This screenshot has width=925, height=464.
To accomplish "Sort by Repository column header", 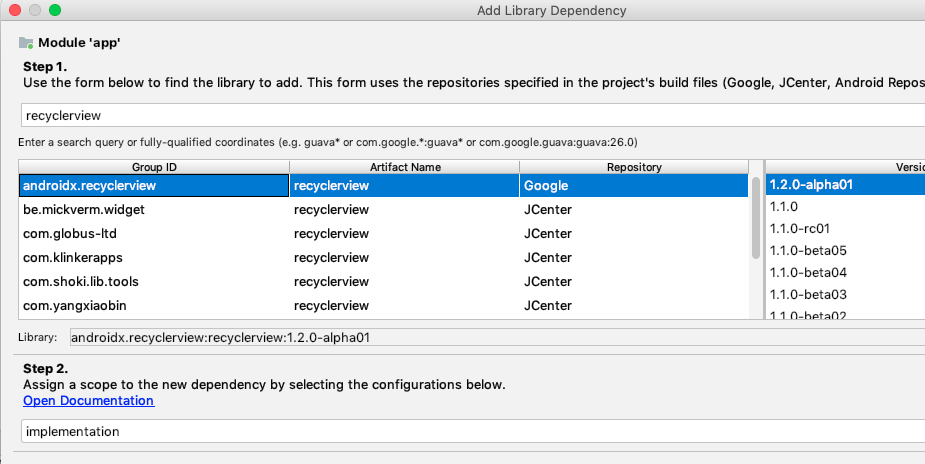I will (634, 167).
